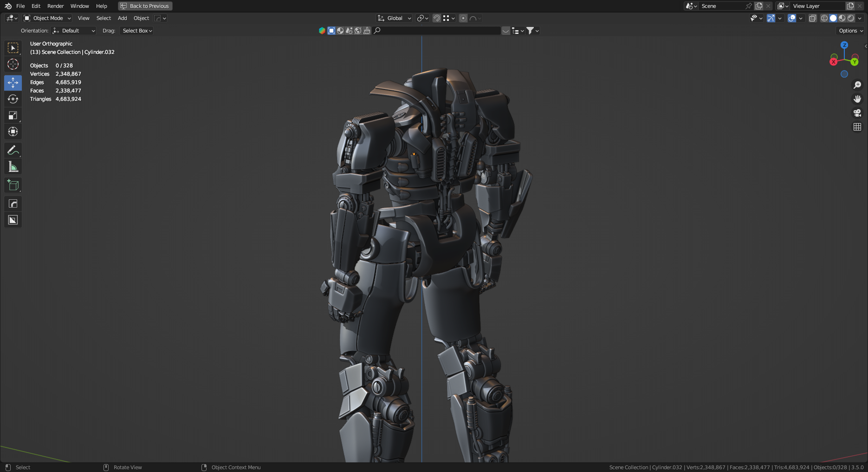868x472 pixels.
Task: Click the search field with magnifier
Action: click(437, 31)
